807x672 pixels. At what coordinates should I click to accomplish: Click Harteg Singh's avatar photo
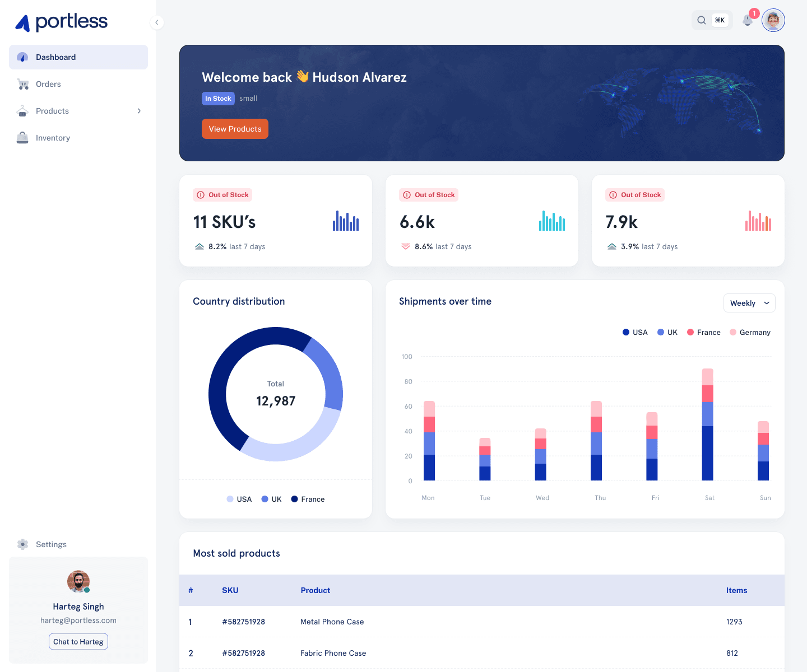[78, 582]
